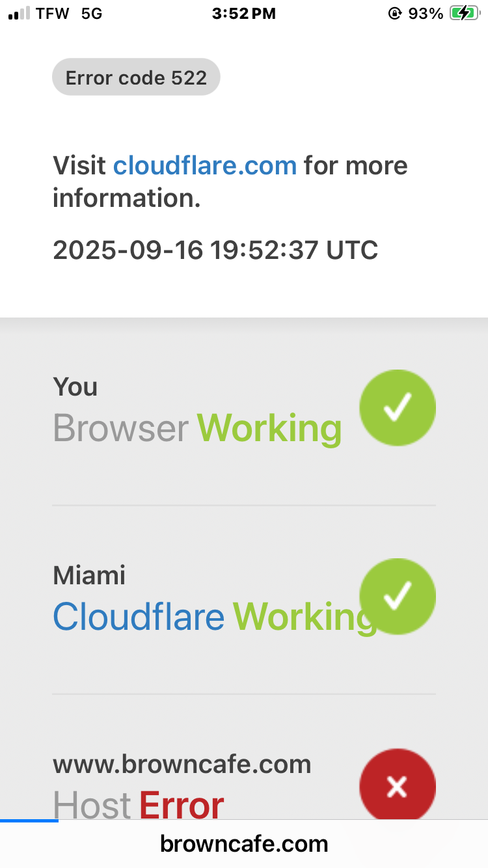Click the blue page loading progress bar
Image resolution: width=488 pixels, height=868 pixels.
[x=29, y=821]
